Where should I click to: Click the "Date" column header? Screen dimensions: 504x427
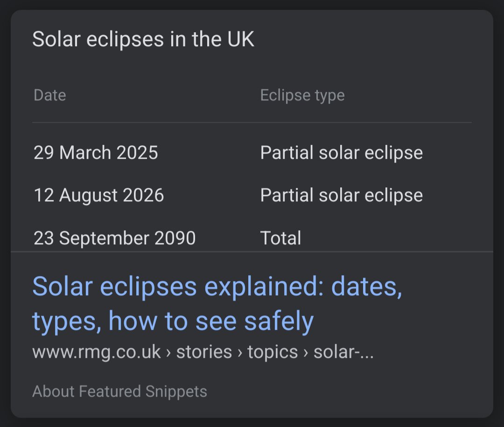click(x=50, y=95)
